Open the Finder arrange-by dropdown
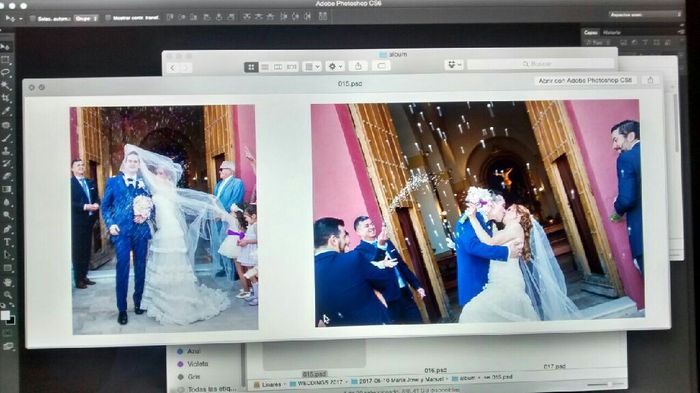 (312, 67)
